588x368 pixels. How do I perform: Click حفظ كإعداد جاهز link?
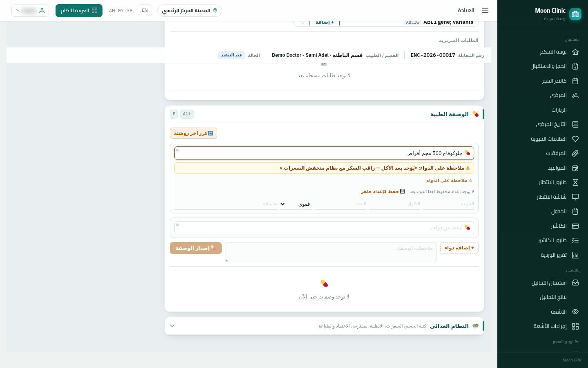coord(383,191)
